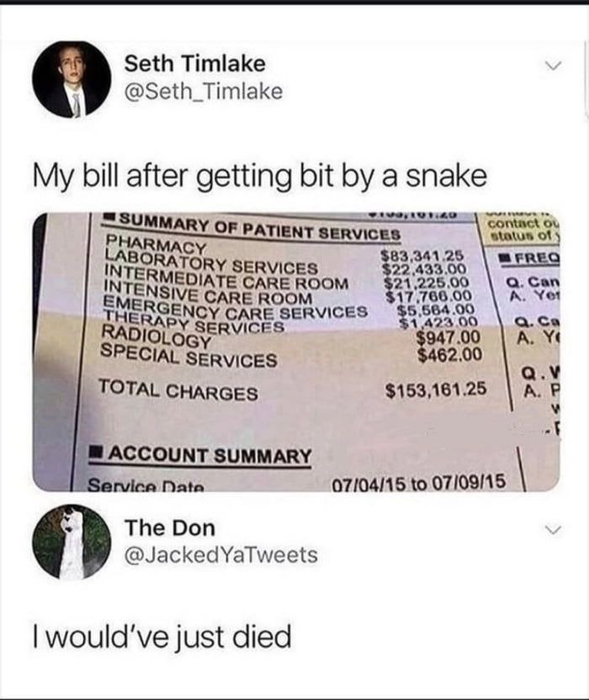Click the service date range 07/04/15 to 07/09/15
This screenshot has height=700, width=589.
coord(418,482)
